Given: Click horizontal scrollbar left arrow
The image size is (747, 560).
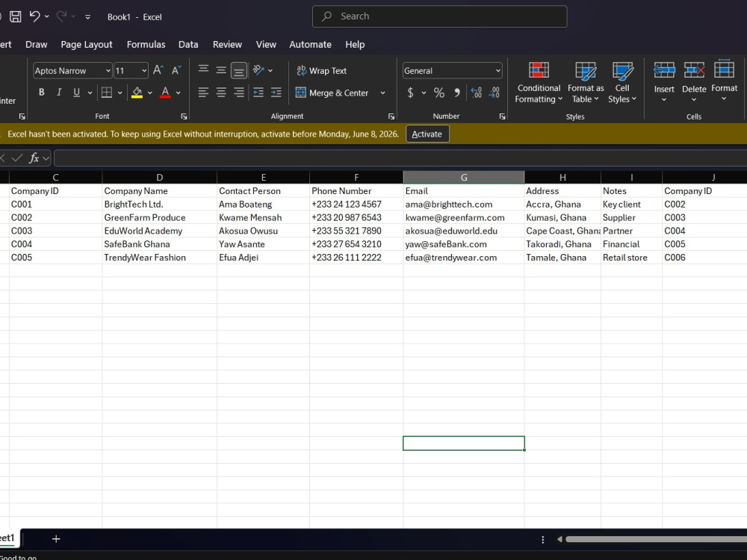Looking at the screenshot, I should coord(560,539).
